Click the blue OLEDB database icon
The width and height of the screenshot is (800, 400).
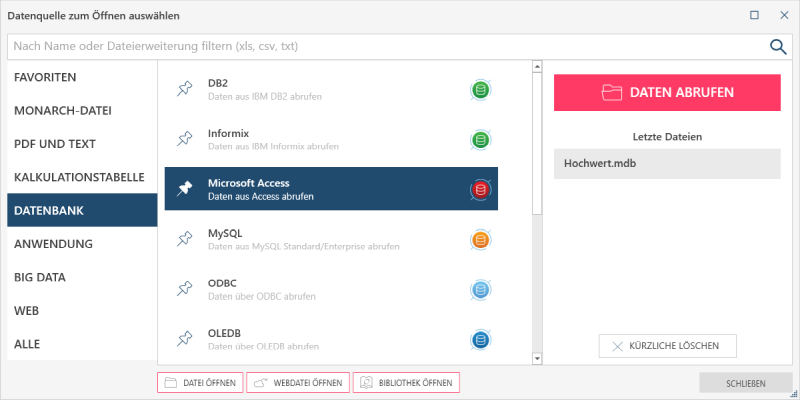pyautogui.click(x=481, y=339)
